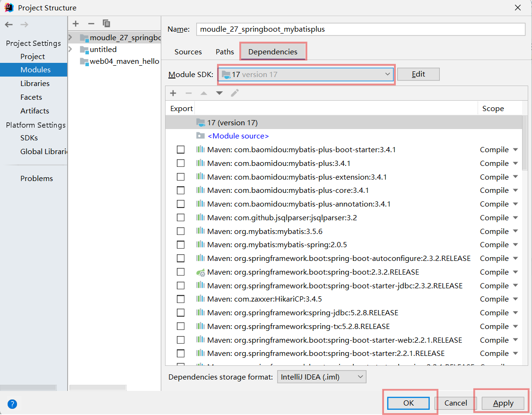Image resolution: width=532 pixels, height=415 pixels.
Task: Select Facets in Project Settings
Action: pos(31,97)
